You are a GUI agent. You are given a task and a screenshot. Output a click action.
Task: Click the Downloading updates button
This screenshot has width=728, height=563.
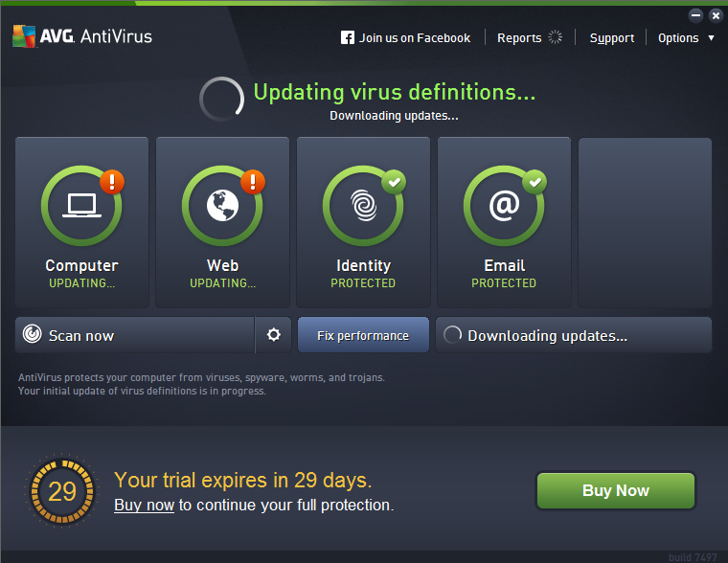coord(574,335)
